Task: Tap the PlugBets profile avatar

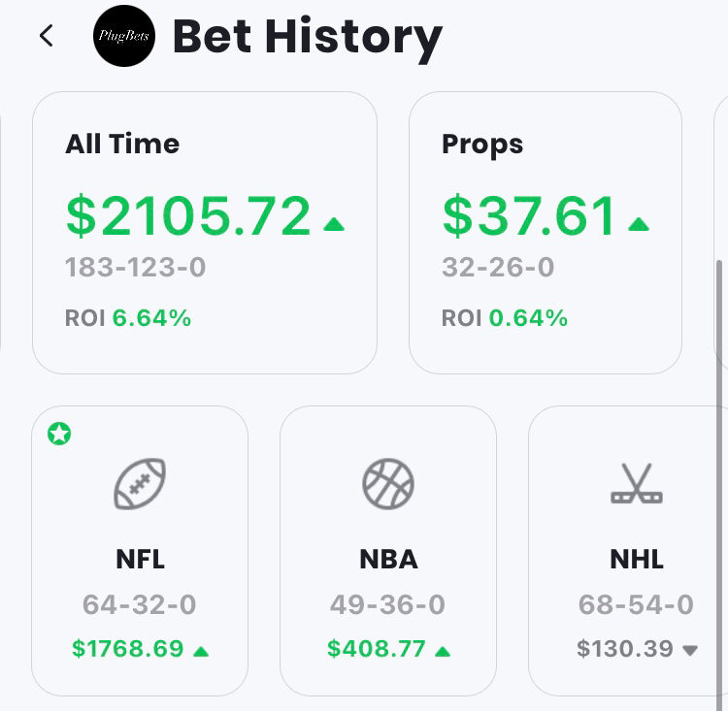Action: tap(124, 36)
